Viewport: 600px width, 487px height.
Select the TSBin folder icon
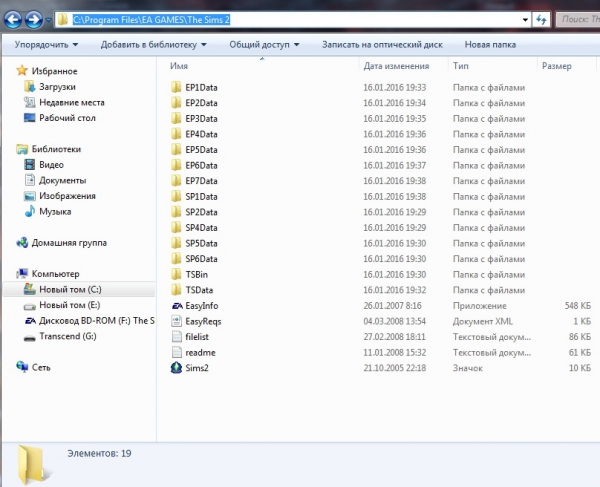tap(176, 274)
